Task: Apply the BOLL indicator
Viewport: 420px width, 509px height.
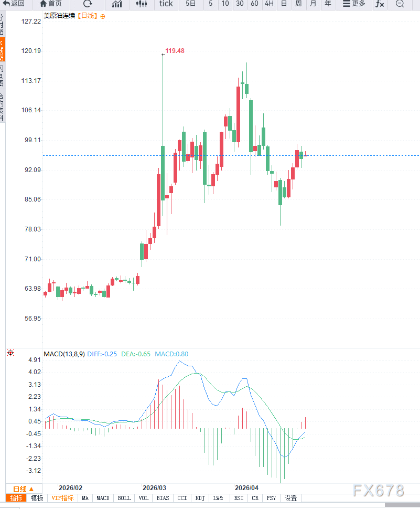Action: [124, 498]
